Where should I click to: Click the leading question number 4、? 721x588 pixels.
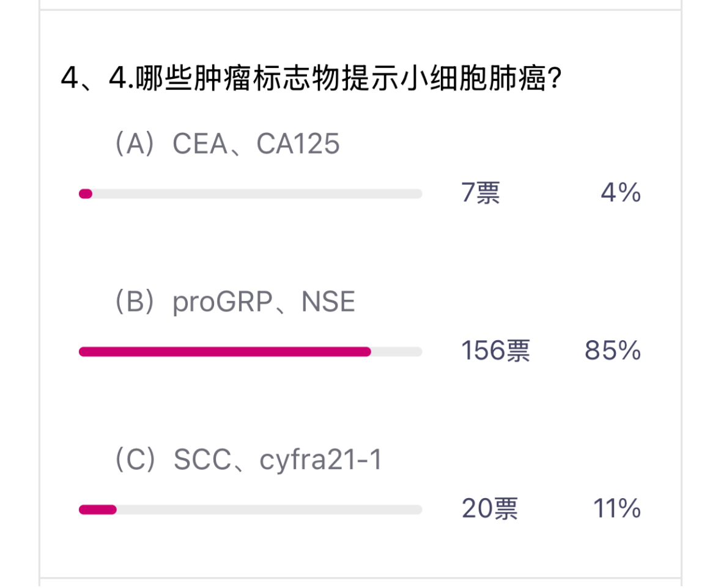[x=78, y=79]
